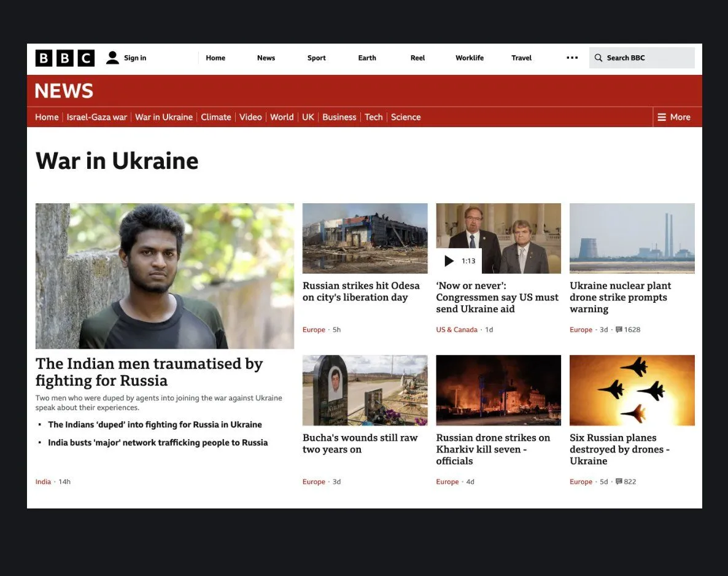
Task: Select the World tab
Action: point(282,117)
